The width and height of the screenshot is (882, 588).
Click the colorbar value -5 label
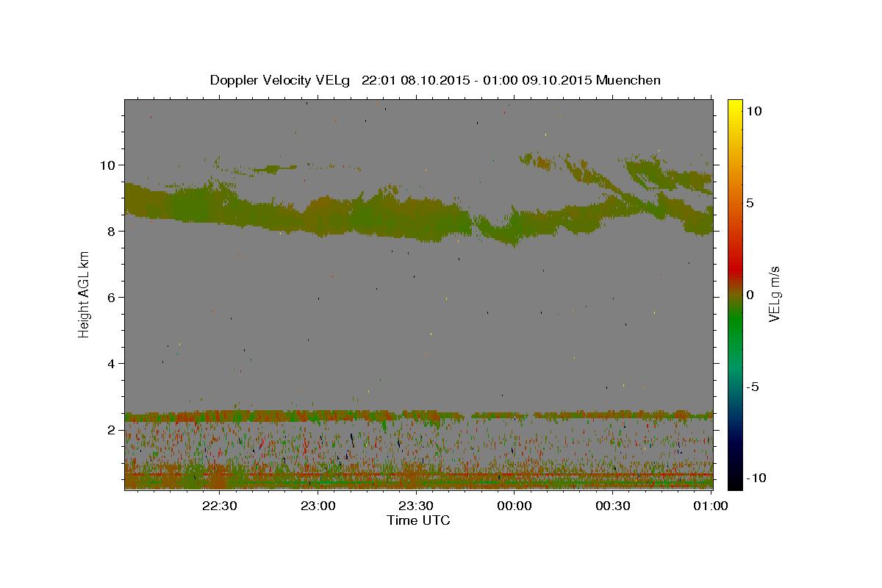tap(753, 387)
